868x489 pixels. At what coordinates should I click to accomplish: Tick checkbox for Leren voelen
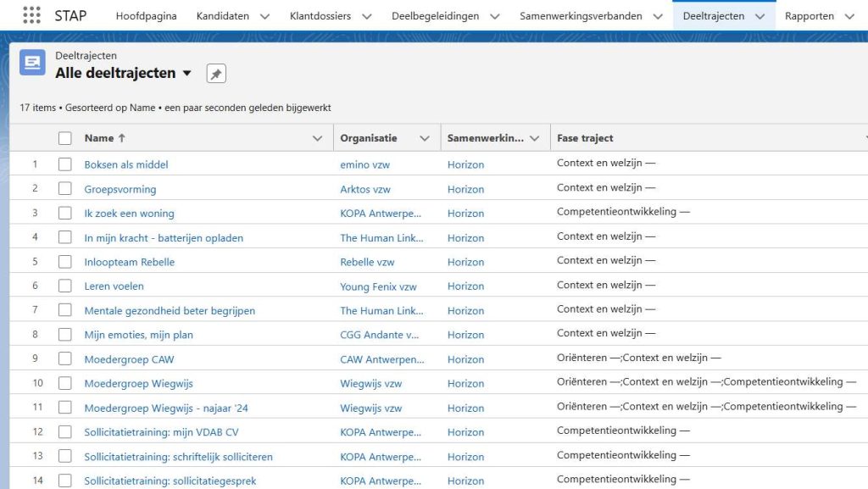[64, 286]
